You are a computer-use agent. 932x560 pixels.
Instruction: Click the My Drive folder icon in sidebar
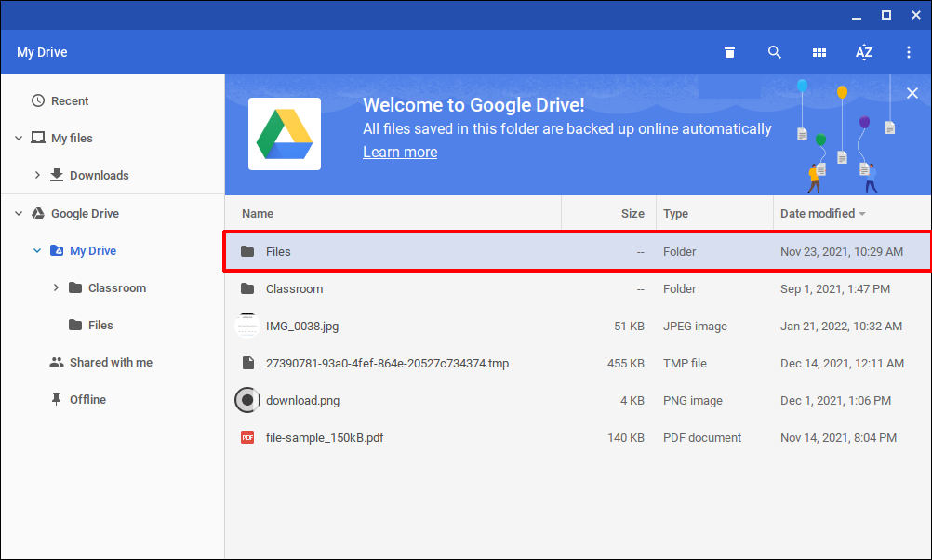[57, 250]
